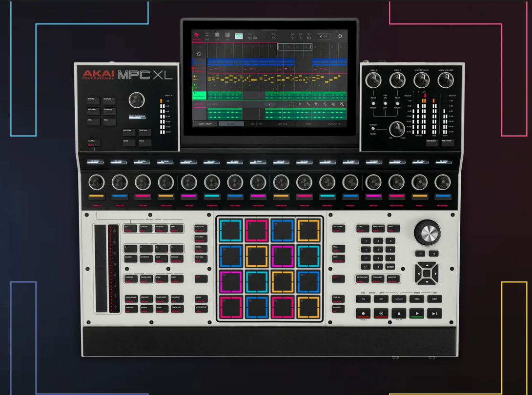
Task: Push the minus button below the data dial
Action: tap(420, 254)
